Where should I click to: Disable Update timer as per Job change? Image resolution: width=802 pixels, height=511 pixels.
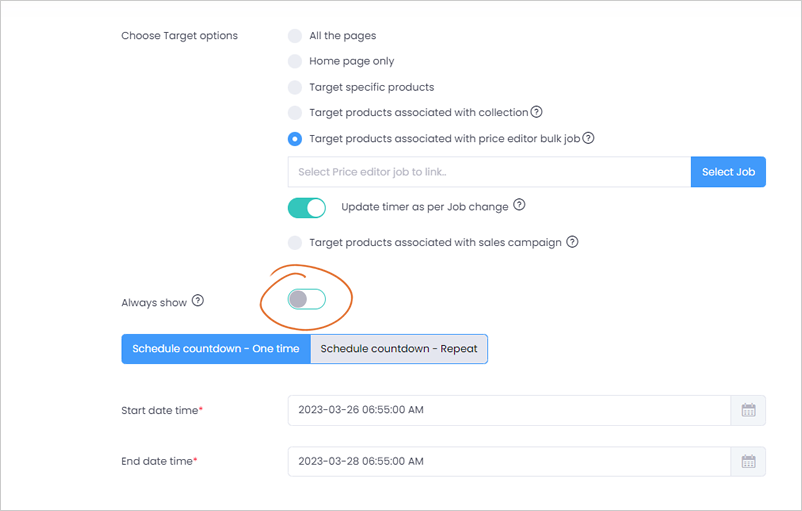(307, 208)
